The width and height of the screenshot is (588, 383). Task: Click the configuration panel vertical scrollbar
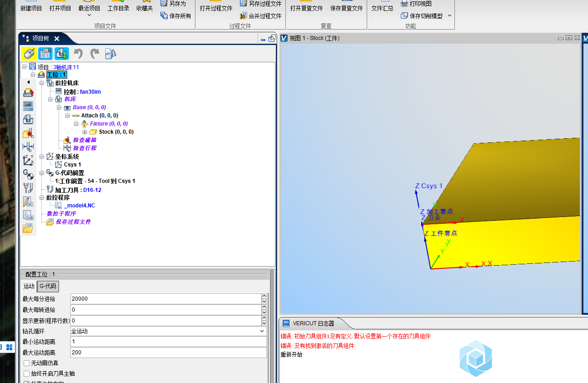click(x=272, y=326)
